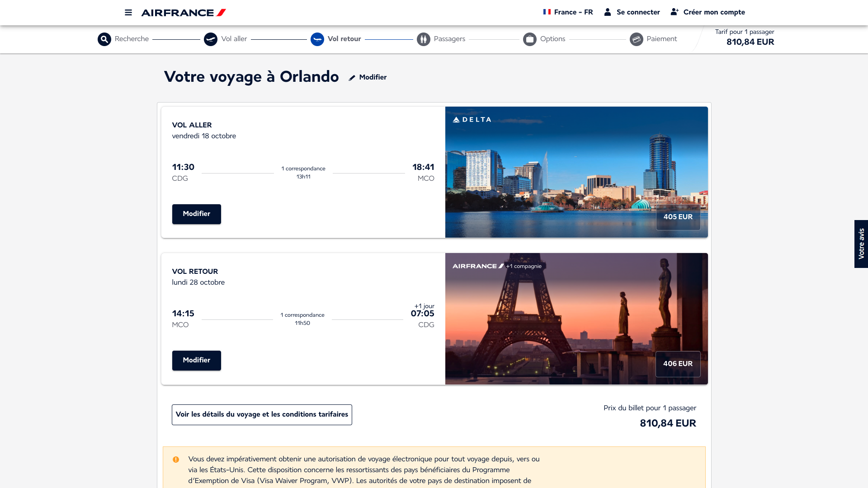868x488 pixels.
Task: Click the Paiement card icon
Action: coord(637,39)
